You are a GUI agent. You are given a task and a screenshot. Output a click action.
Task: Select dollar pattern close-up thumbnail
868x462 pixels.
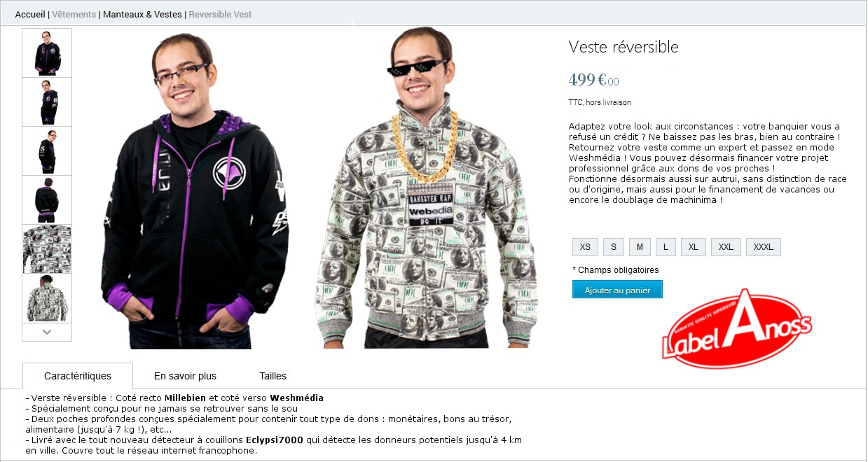(x=47, y=248)
